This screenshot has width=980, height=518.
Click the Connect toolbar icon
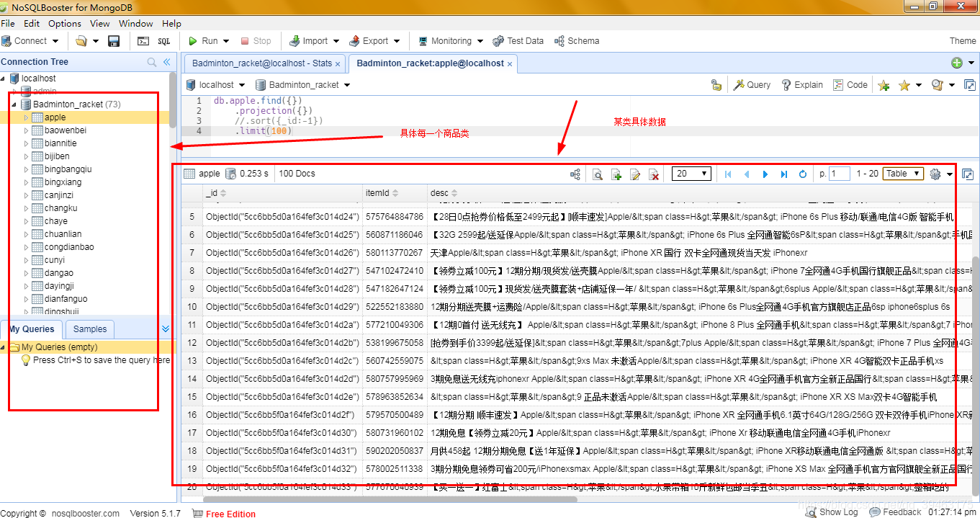point(7,41)
